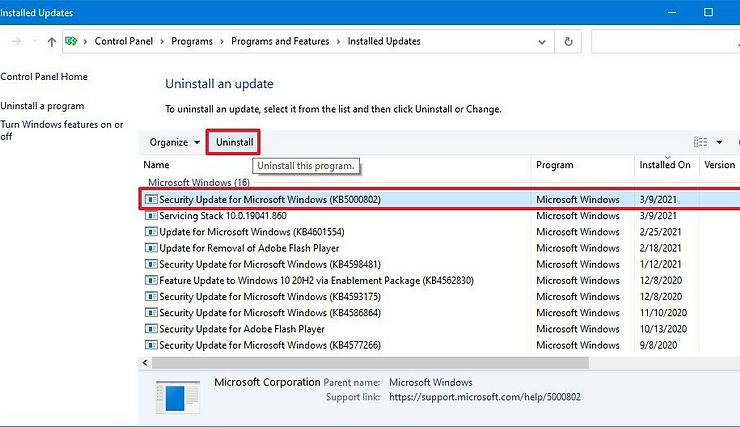Open Uninstall a program link

point(42,106)
